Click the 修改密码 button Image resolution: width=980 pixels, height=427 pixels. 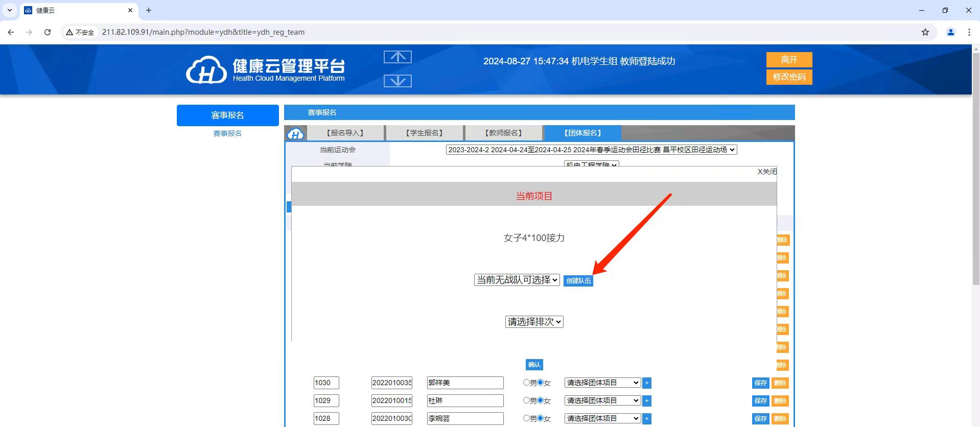pyautogui.click(x=789, y=77)
